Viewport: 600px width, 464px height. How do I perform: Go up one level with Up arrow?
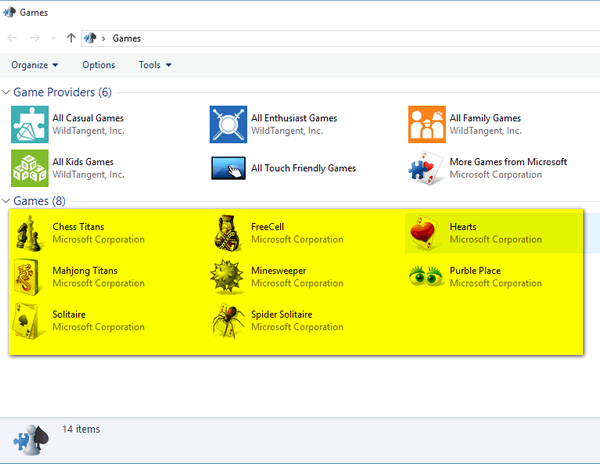(x=71, y=38)
